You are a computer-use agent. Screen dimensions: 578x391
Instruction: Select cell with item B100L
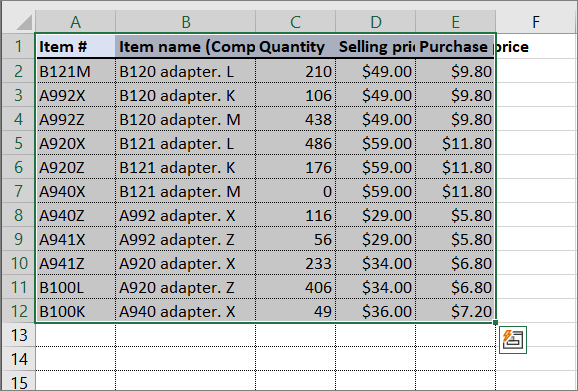76,287
